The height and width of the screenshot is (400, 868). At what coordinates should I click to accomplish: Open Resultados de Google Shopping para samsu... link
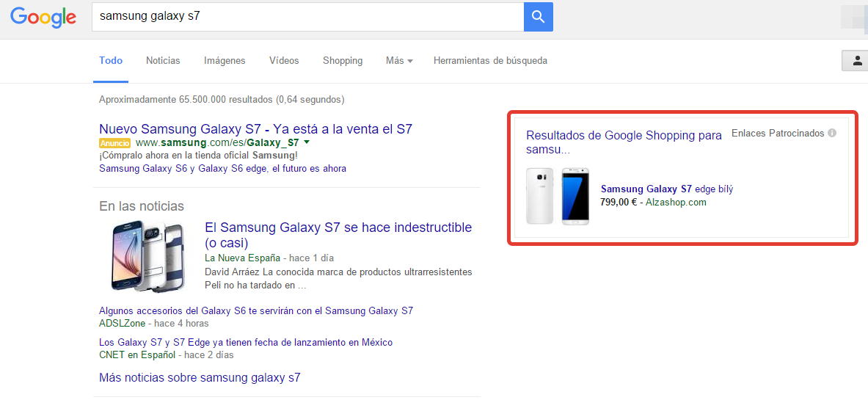pos(624,142)
